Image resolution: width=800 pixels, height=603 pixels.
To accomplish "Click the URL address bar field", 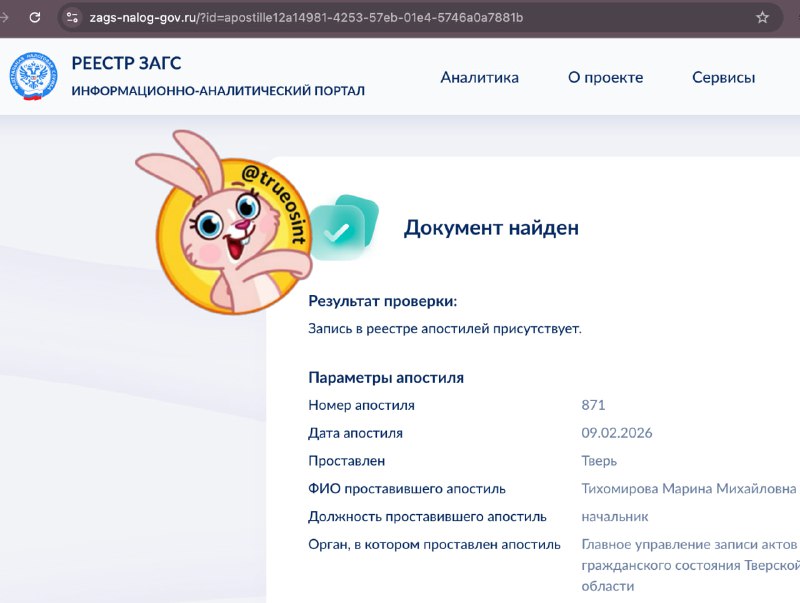I will [x=419, y=17].
